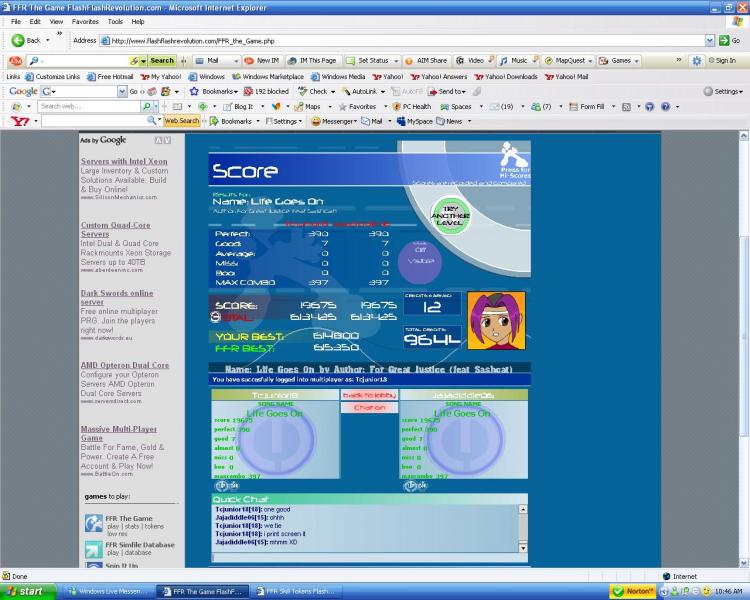Open the File menu
This screenshot has width=750, height=600.
pyautogui.click(x=16, y=21)
